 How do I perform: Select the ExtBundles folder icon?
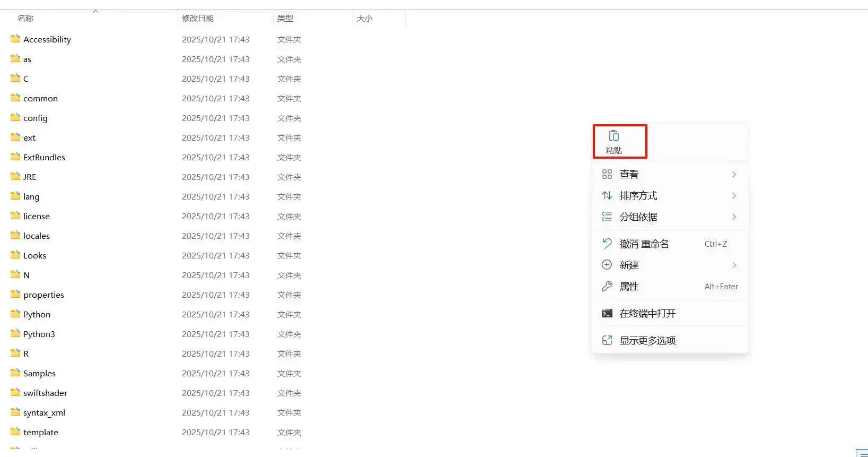tap(15, 157)
